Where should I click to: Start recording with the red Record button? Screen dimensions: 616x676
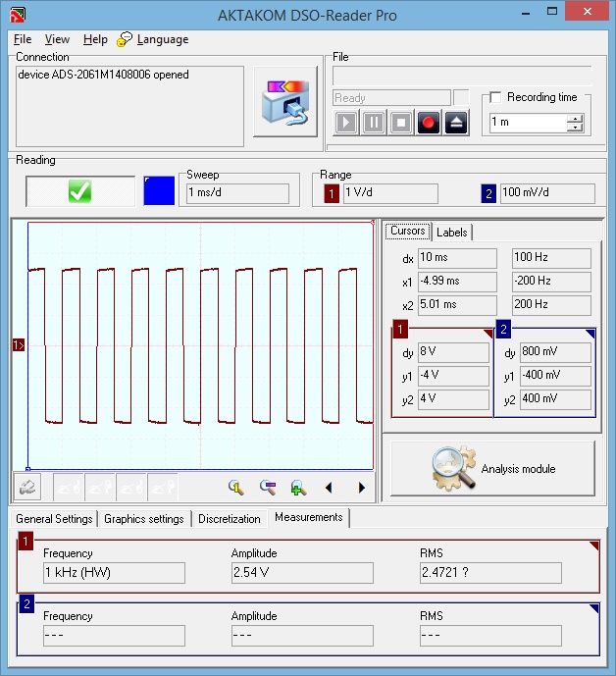[x=428, y=123]
